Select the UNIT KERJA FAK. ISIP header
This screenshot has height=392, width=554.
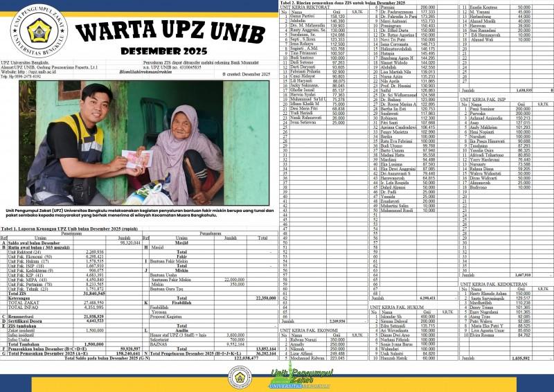click(x=487, y=99)
